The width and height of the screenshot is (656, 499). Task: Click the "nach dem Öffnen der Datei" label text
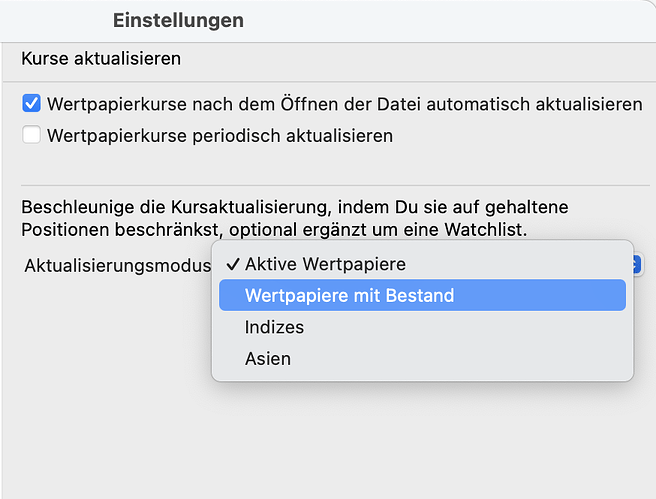click(292, 104)
